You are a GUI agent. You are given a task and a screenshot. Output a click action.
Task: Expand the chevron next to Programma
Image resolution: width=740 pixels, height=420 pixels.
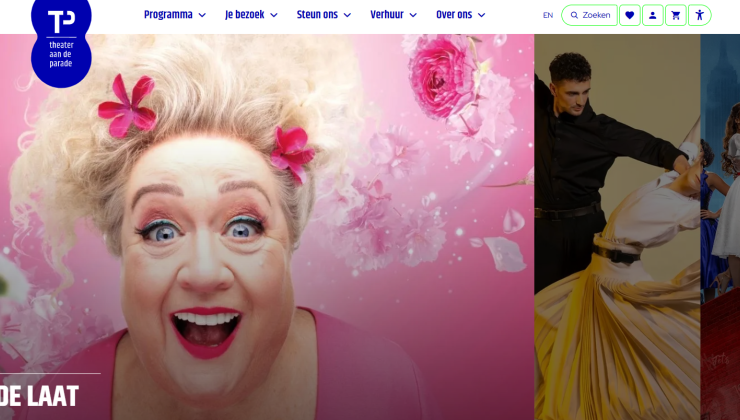pos(202,15)
